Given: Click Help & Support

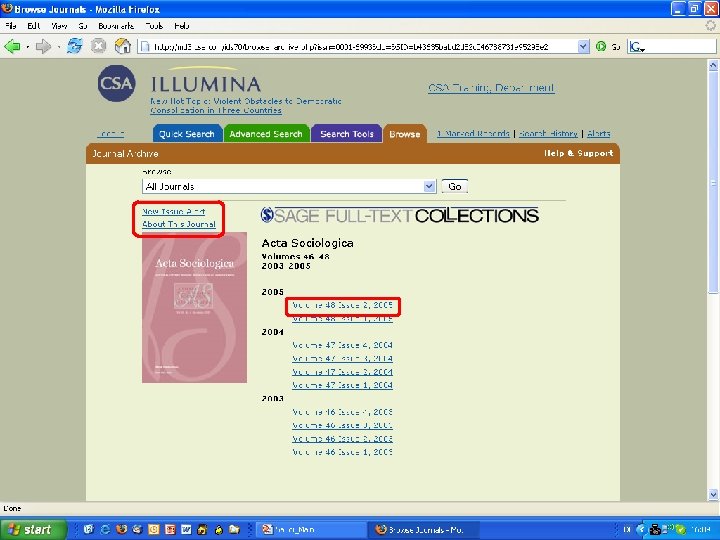Looking at the screenshot, I should click(579, 153).
